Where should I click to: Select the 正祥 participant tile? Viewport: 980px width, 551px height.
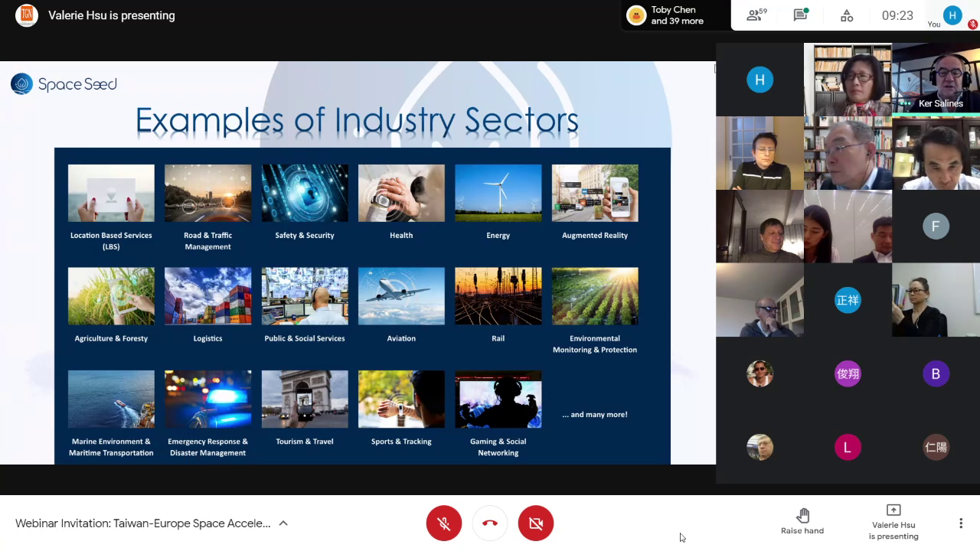click(x=848, y=300)
